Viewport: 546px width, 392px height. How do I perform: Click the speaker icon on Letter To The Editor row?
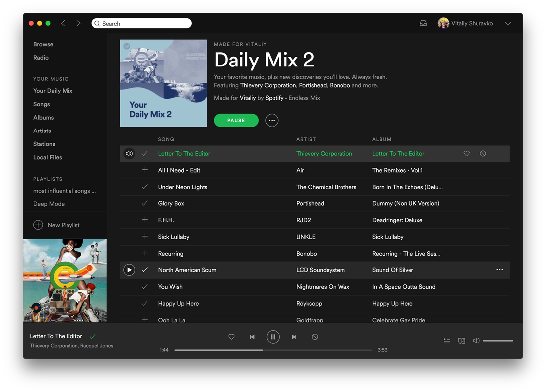pos(129,153)
